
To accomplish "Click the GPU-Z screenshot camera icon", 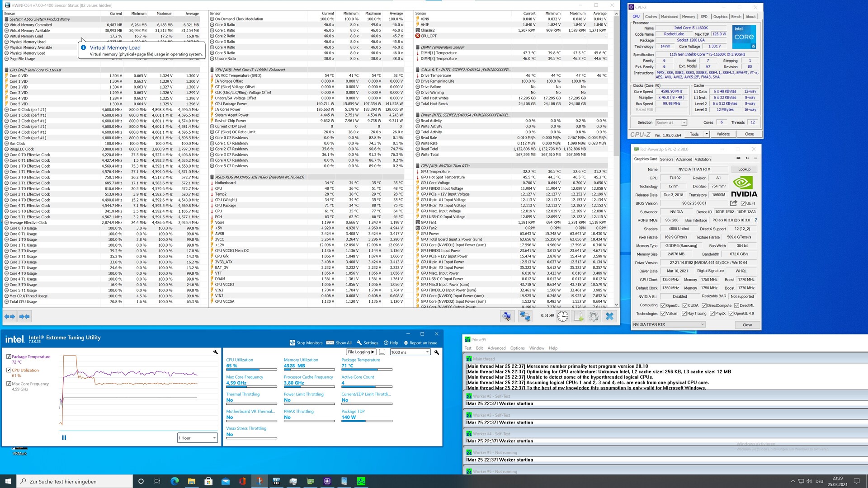I will [739, 158].
